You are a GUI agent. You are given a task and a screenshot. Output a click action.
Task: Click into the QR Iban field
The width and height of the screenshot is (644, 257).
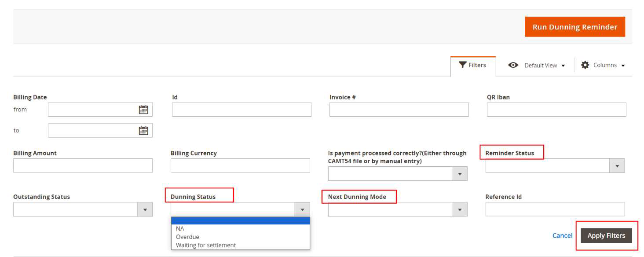tap(556, 110)
